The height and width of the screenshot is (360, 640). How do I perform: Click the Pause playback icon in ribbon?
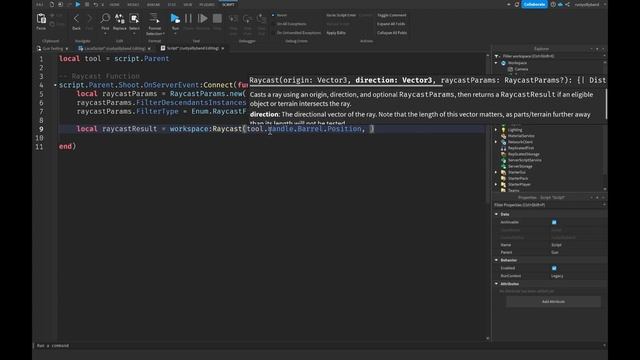point(188,18)
